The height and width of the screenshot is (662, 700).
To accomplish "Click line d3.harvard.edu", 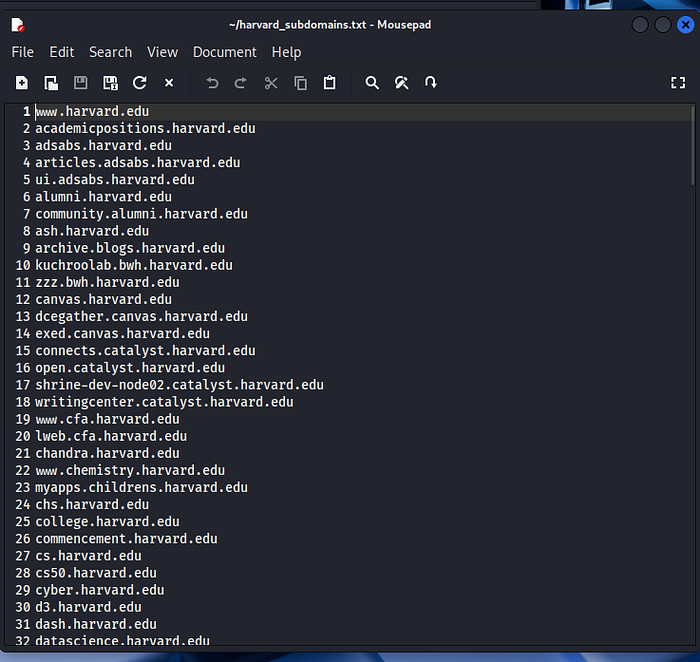I will (88, 608).
